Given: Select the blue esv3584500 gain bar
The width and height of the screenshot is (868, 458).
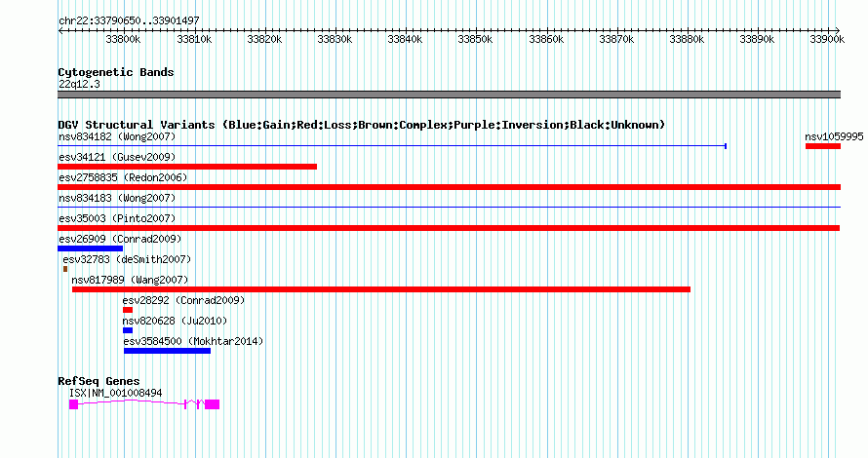Looking at the screenshot, I should tap(167, 351).
